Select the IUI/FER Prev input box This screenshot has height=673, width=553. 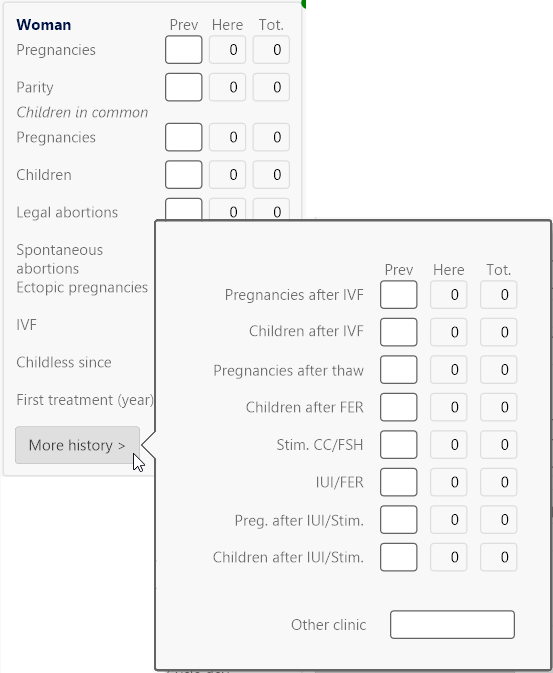tap(398, 482)
